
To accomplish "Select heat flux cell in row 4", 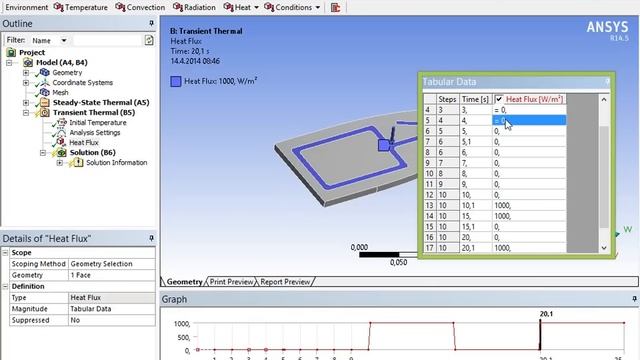I will point(529,110).
